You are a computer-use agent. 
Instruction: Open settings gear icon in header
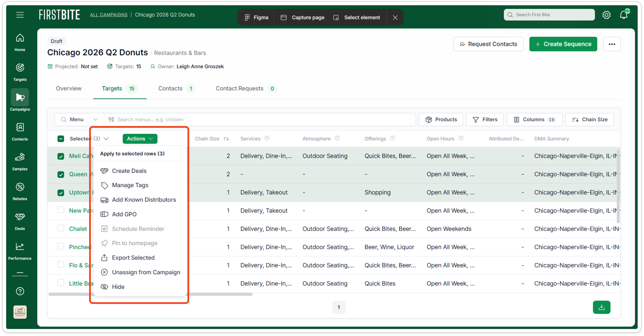(606, 15)
